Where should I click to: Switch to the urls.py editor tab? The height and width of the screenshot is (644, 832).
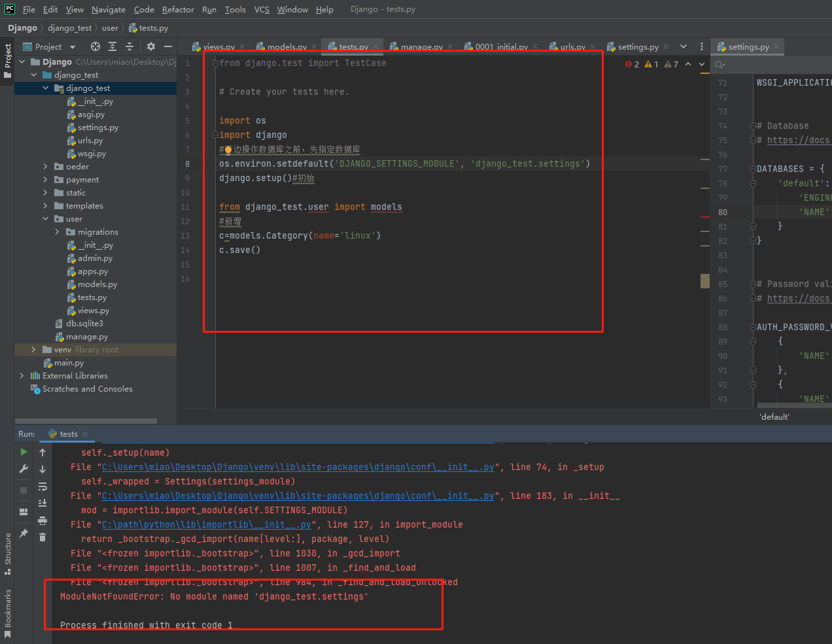(x=572, y=47)
